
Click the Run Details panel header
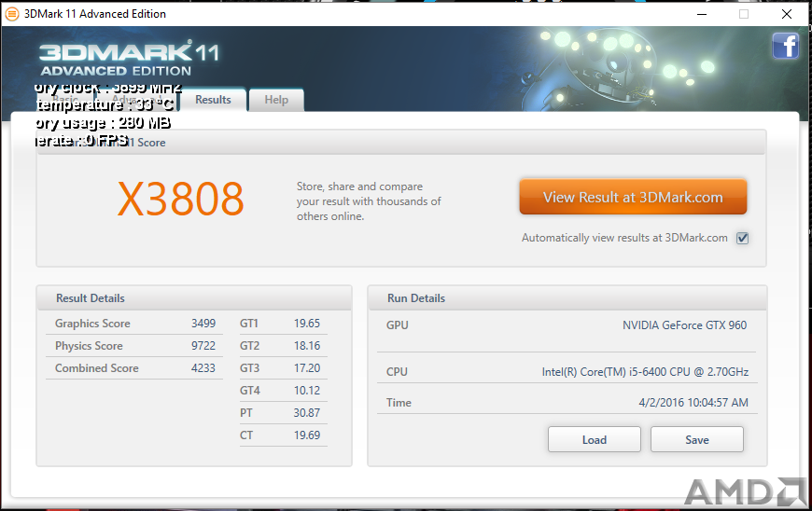[567, 298]
